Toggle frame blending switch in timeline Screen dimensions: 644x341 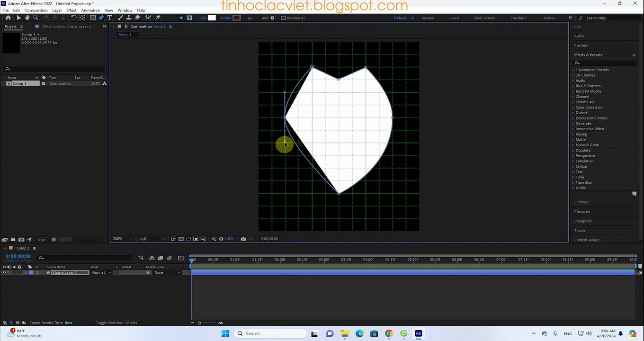point(161,258)
